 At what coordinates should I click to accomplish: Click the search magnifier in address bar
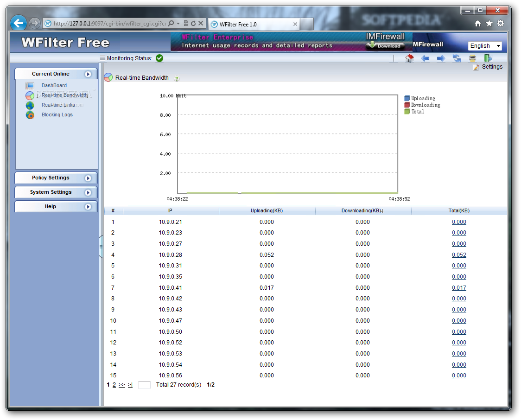[171, 23]
